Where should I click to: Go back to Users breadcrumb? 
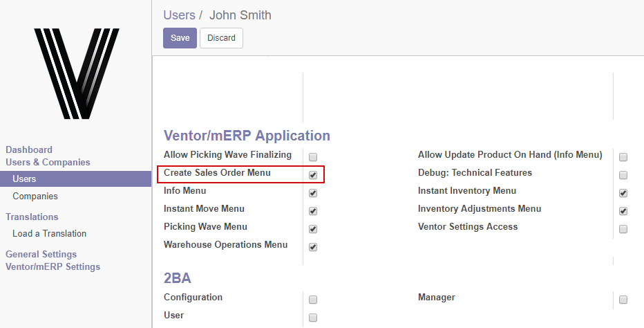coord(179,15)
